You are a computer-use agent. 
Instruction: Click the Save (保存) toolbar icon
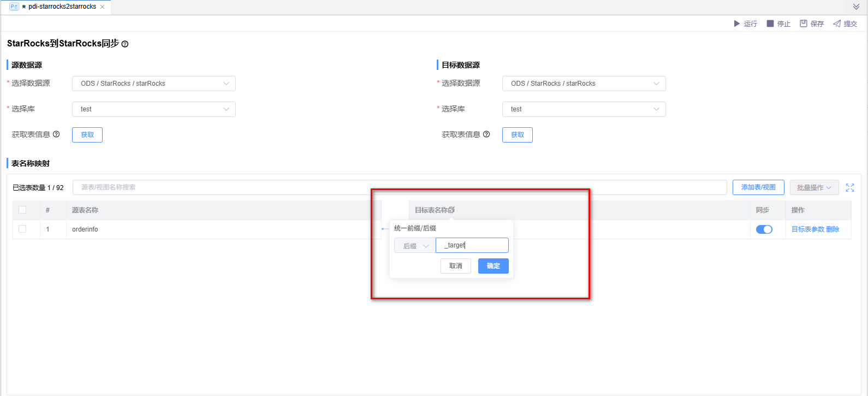pyautogui.click(x=804, y=23)
